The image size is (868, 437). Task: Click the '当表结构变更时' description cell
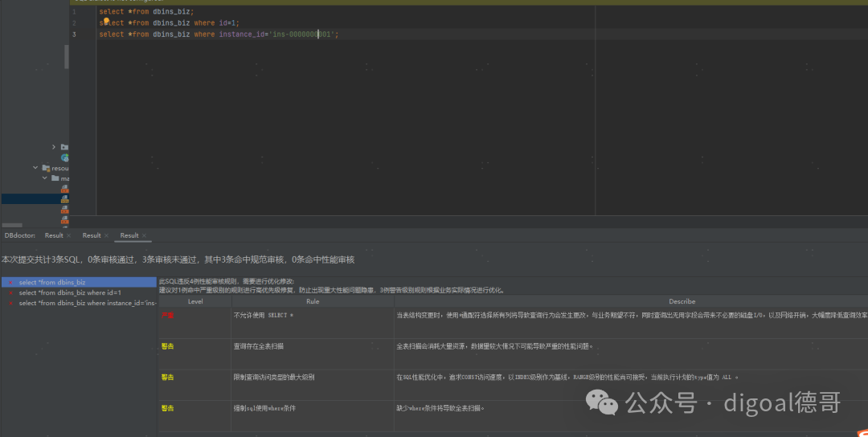pos(631,323)
